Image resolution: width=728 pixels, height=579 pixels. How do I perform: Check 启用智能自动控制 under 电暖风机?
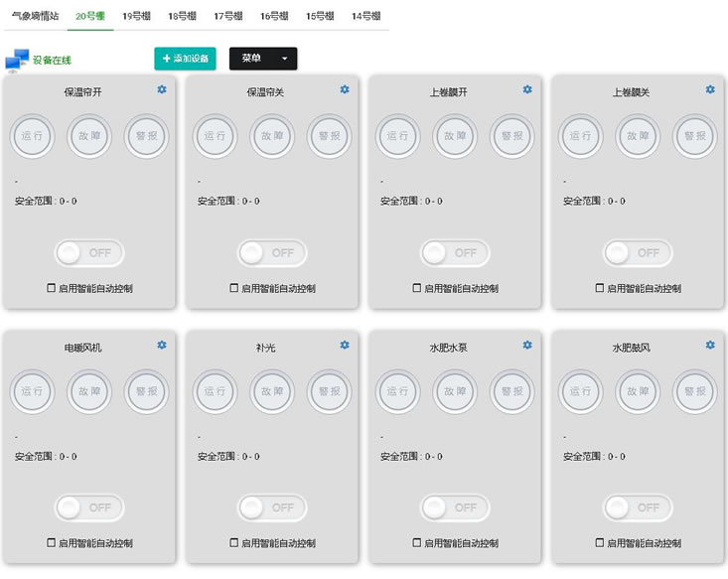click(52, 543)
